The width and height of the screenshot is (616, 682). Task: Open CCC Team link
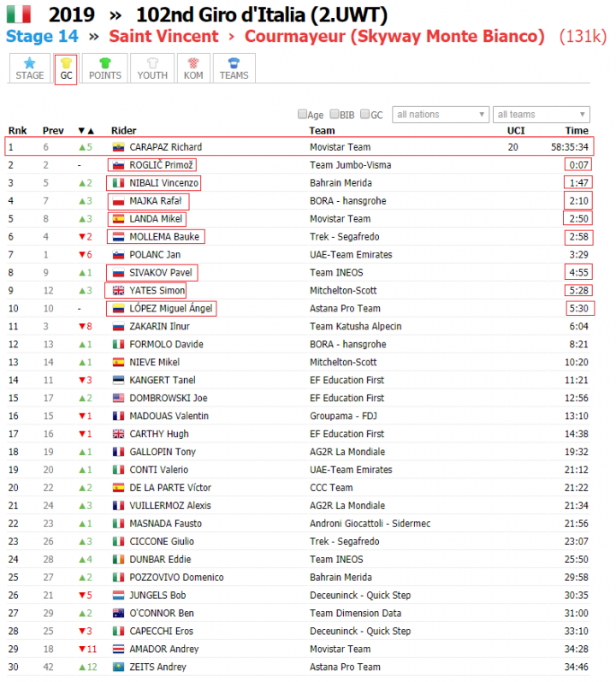[331, 488]
